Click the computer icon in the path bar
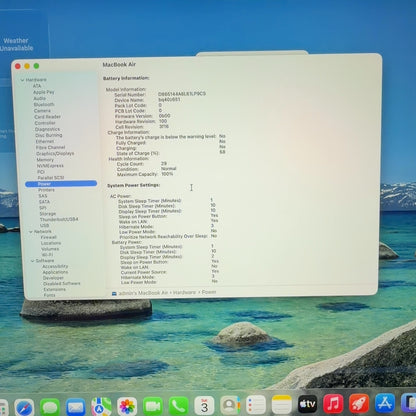Screen dimensions: 416x416 click(114, 294)
